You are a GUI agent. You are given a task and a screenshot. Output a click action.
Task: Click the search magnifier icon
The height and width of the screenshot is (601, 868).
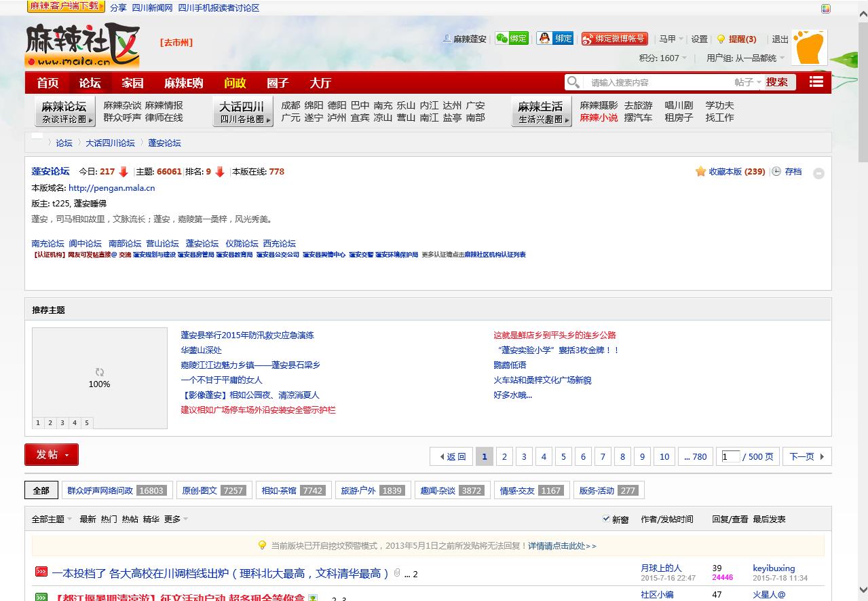[573, 82]
